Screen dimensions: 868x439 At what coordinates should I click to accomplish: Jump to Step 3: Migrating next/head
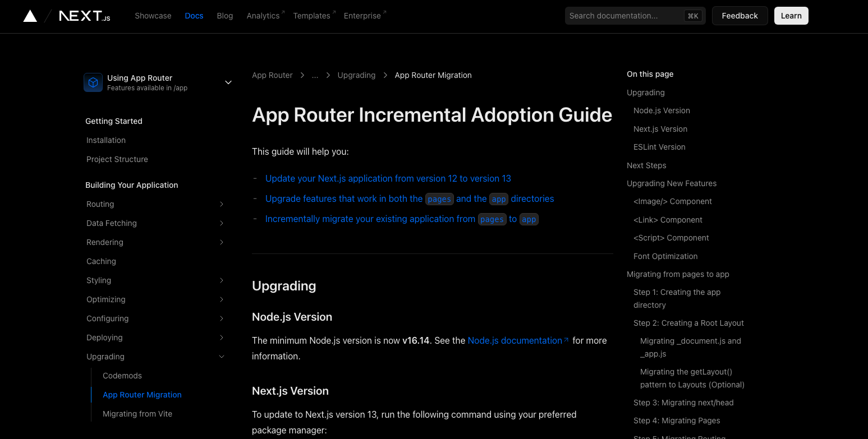coord(683,403)
